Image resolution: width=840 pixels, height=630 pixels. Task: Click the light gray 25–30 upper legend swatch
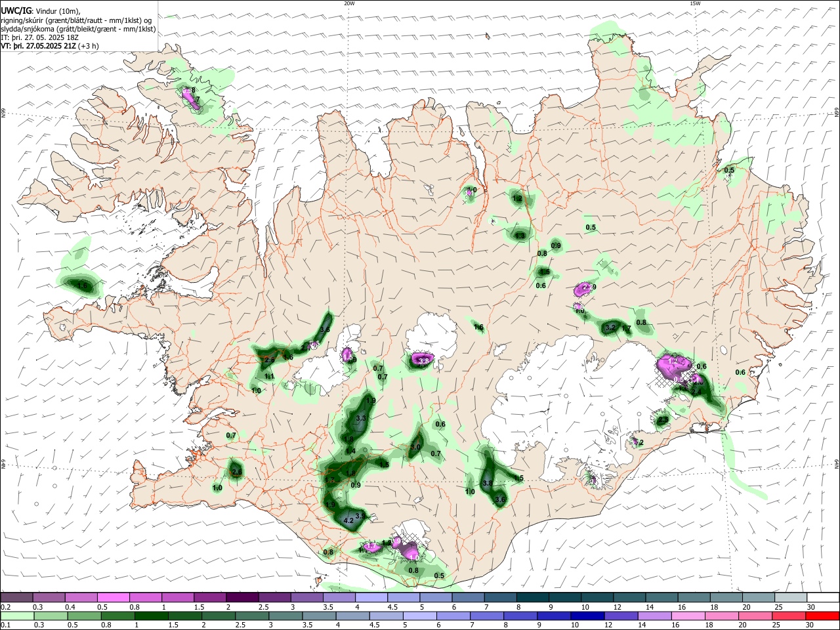(x=789, y=597)
